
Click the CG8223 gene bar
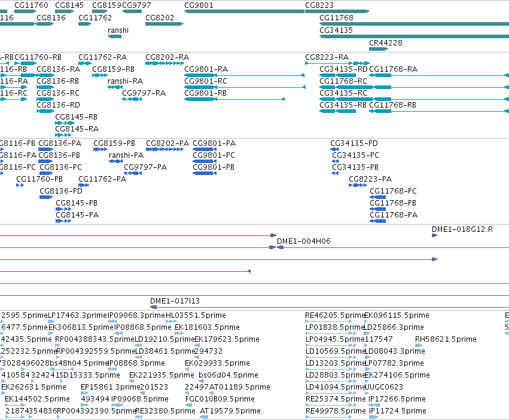click(337, 11)
